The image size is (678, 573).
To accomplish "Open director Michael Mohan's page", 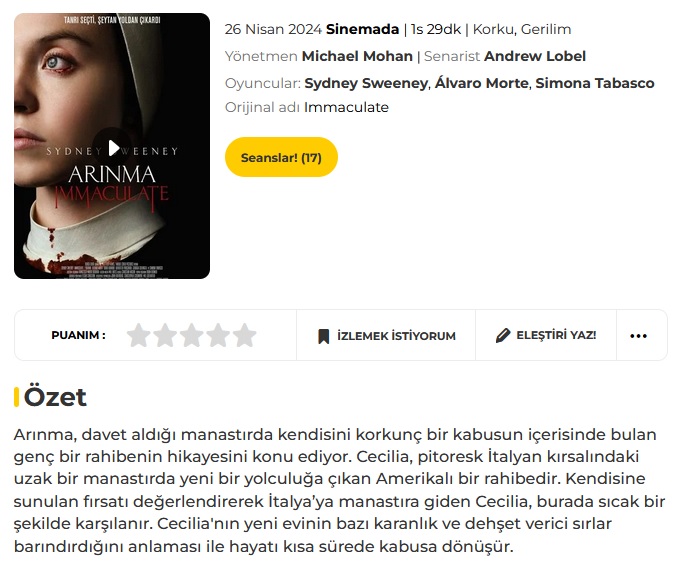I will pyautogui.click(x=357, y=56).
